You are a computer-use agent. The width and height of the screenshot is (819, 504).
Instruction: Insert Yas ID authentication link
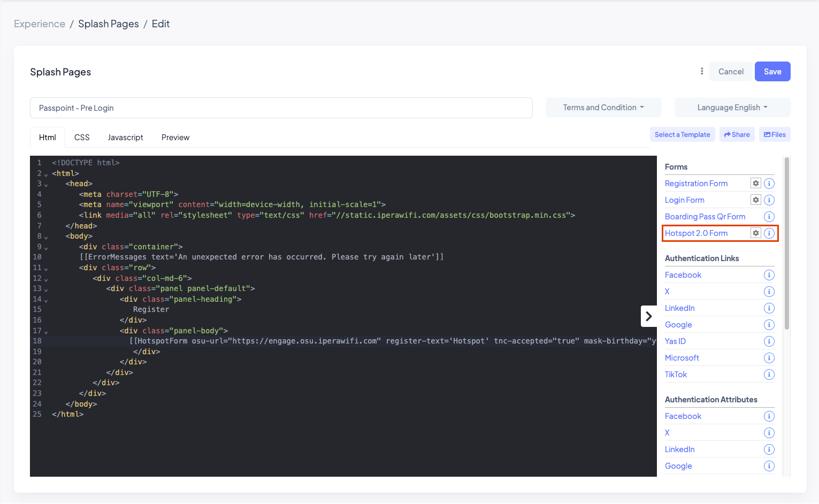click(x=675, y=341)
